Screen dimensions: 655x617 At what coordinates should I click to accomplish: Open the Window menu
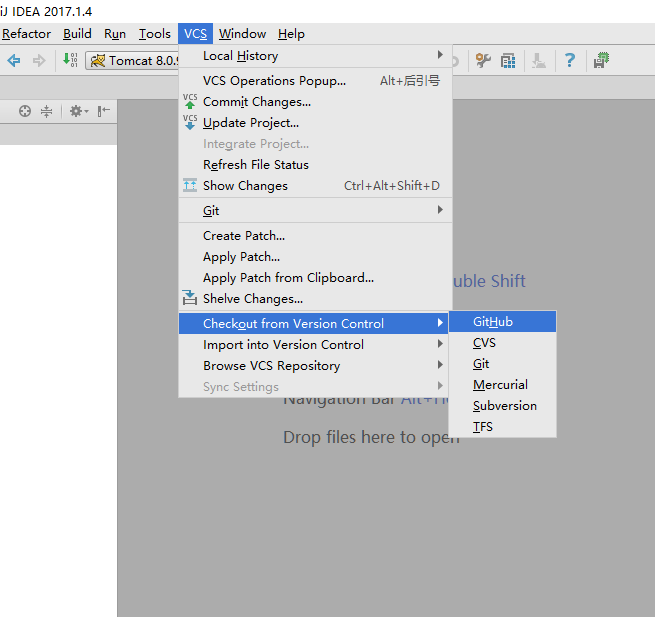point(242,34)
